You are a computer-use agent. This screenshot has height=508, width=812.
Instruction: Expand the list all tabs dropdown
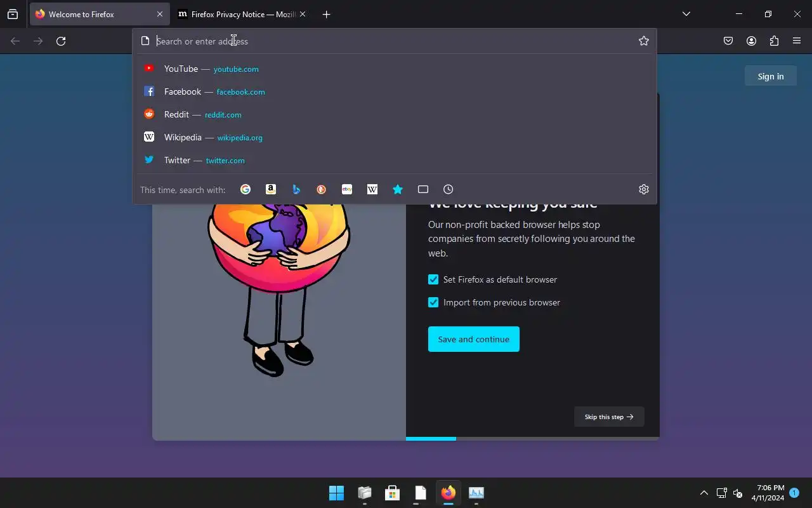coord(686,14)
